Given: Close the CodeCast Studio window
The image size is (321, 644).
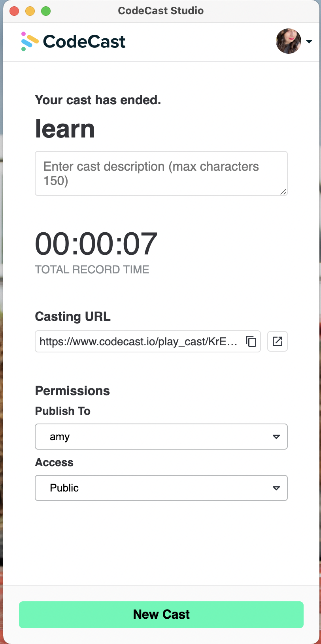Looking at the screenshot, I should click(14, 11).
